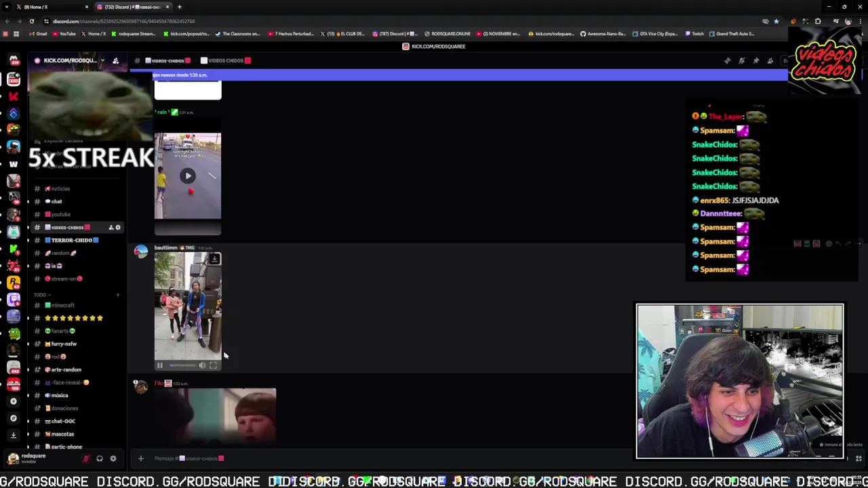Image resolution: width=868 pixels, height=488 pixels.
Task: Switch to the Home / X browser tab
Action: (x=51, y=7)
